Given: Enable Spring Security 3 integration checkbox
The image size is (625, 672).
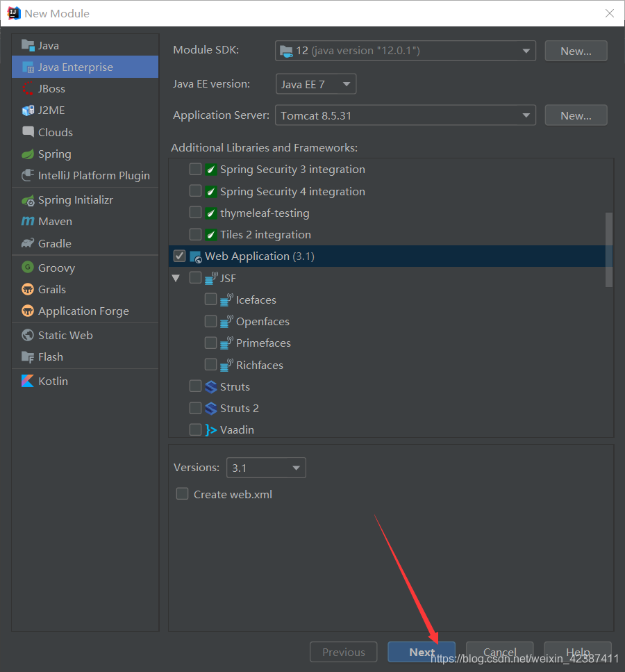Looking at the screenshot, I should 195,169.
